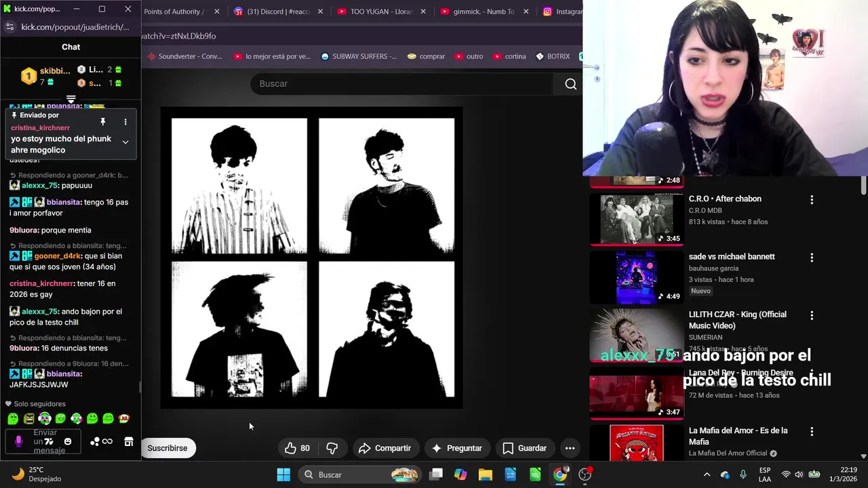This screenshot has height=488, width=868.
Task: Unpin the pinned chat message
Action: [102, 122]
